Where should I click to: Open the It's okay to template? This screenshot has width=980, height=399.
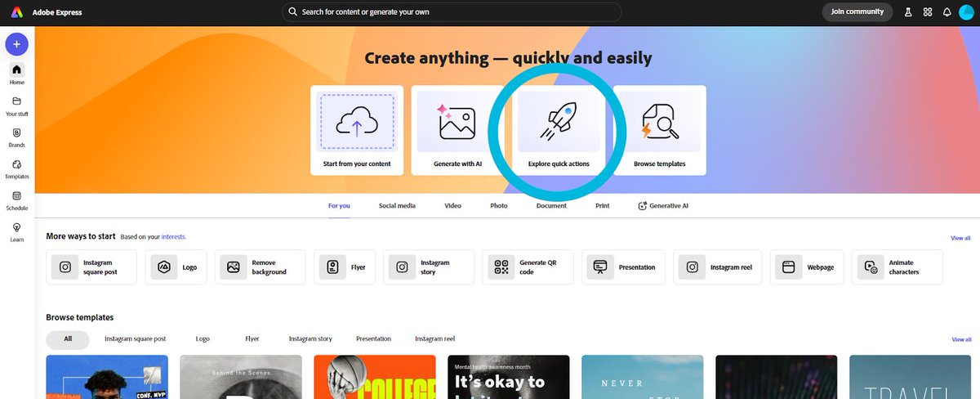tap(509, 377)
